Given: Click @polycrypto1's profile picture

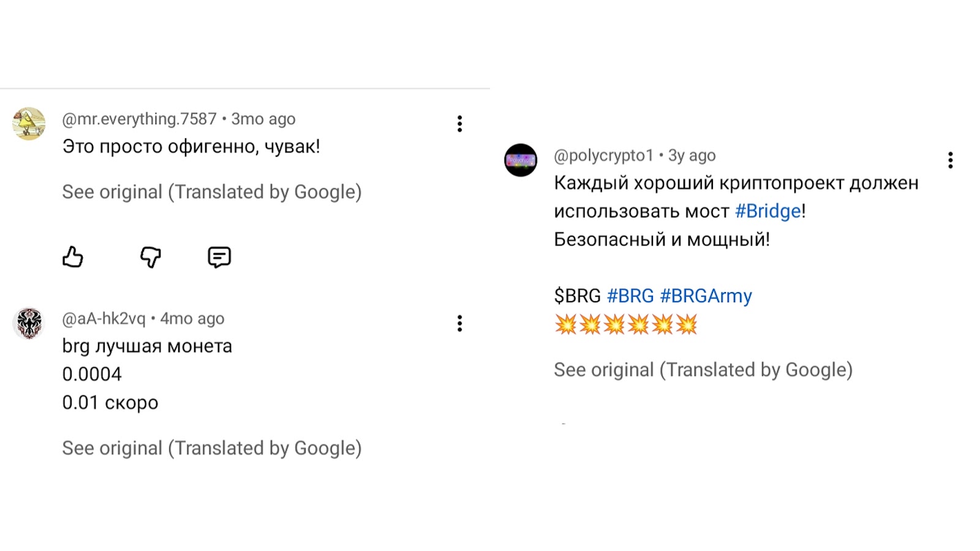Looking at the screenshot, I should 522,160.
